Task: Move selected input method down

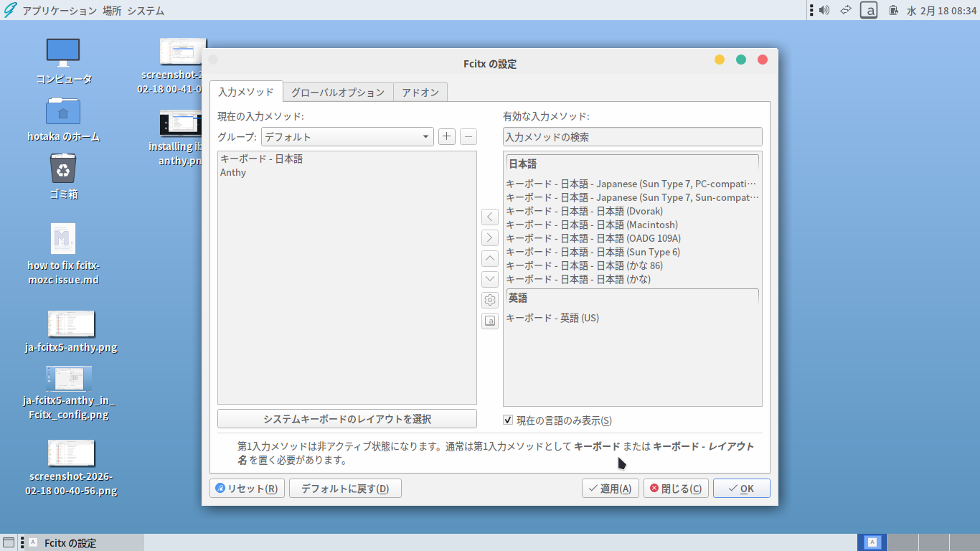Action: pos(490,279)
